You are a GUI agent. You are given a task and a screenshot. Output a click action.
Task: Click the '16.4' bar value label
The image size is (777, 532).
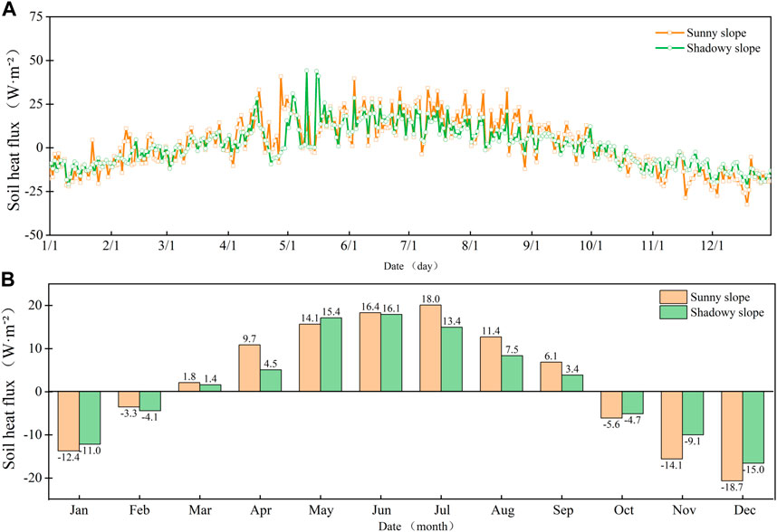(x=369, y=307)
